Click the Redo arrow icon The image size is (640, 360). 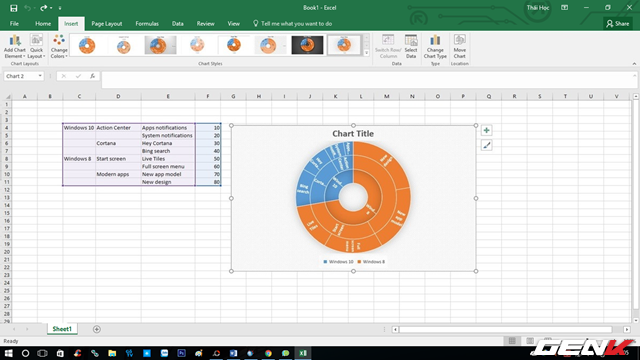(x=43, y=8)
